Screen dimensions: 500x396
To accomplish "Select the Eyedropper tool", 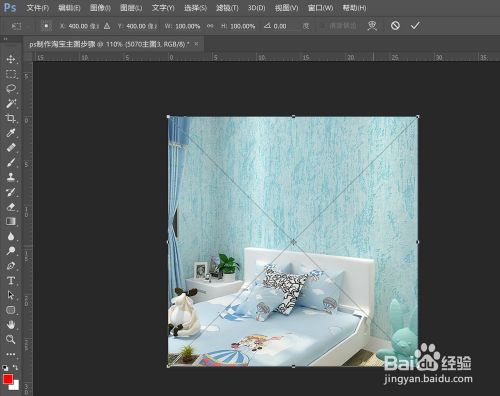I will click(11, 133).
